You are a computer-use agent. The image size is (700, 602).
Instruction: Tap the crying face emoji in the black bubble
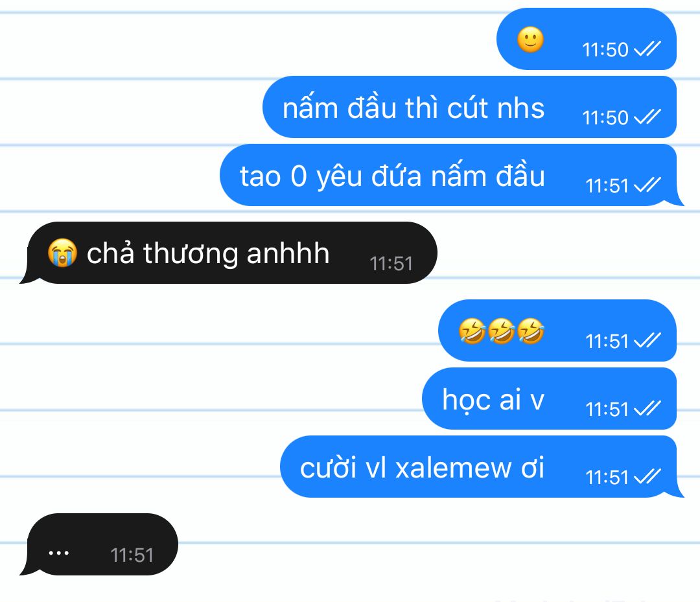point(62,253)
